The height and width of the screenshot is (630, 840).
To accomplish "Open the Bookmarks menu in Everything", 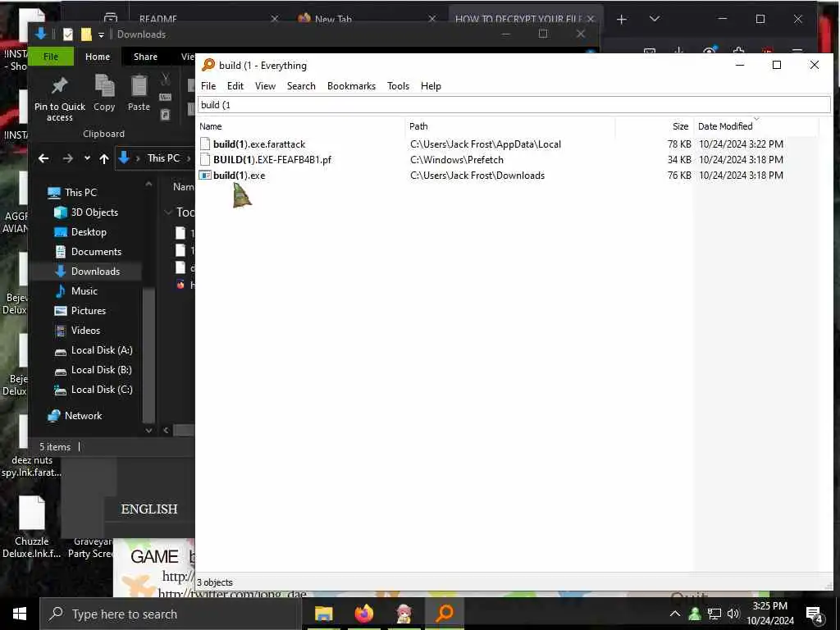I will tap(351, 85).
